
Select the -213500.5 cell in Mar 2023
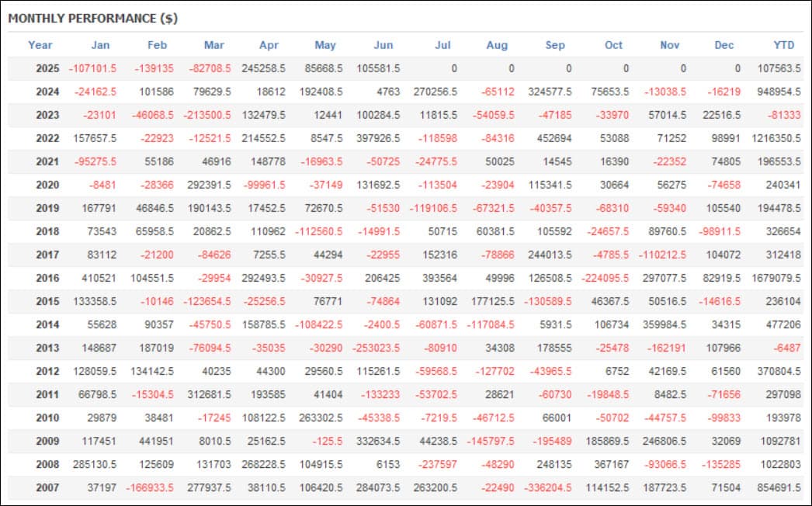(x=207, y=115)
